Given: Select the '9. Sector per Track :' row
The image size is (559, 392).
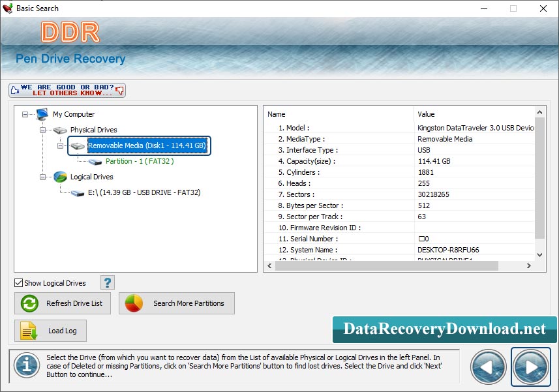Looking at the screenshot, I should pyautogui.click(x=399, y=217).
